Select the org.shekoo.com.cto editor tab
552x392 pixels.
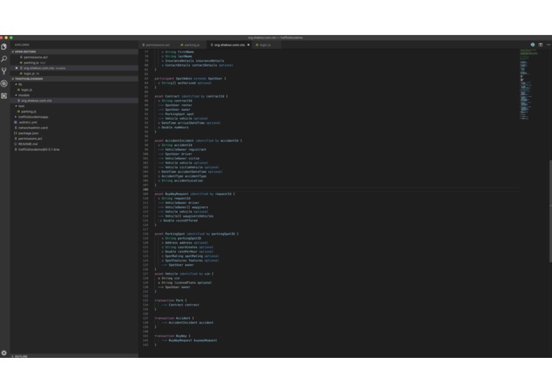click(230, 45)
